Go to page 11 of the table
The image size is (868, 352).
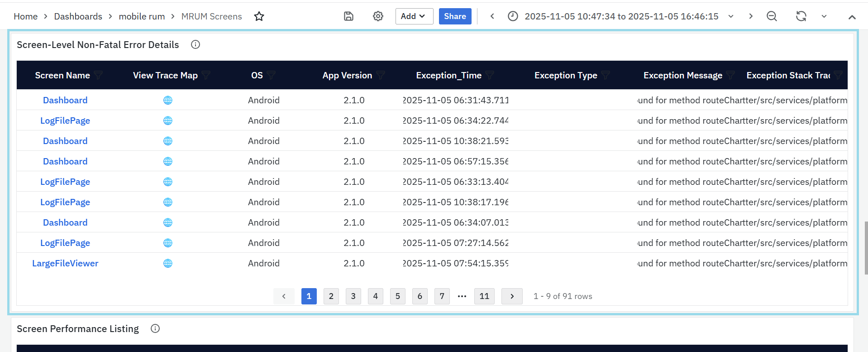[484, 296]
